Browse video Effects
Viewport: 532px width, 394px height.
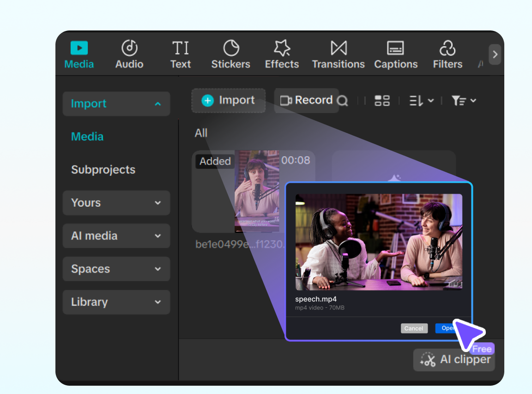pyautogui.click(x=282, y=54)
